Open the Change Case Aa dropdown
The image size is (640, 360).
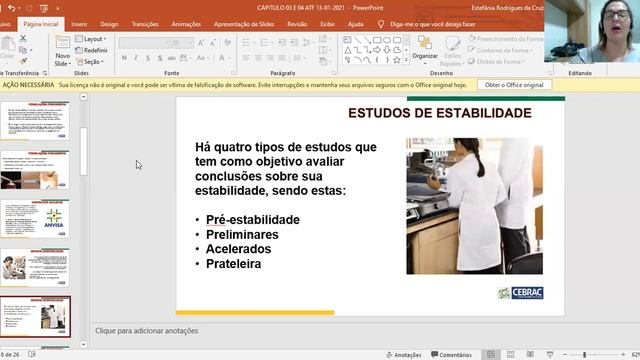(x=202, y=58)
